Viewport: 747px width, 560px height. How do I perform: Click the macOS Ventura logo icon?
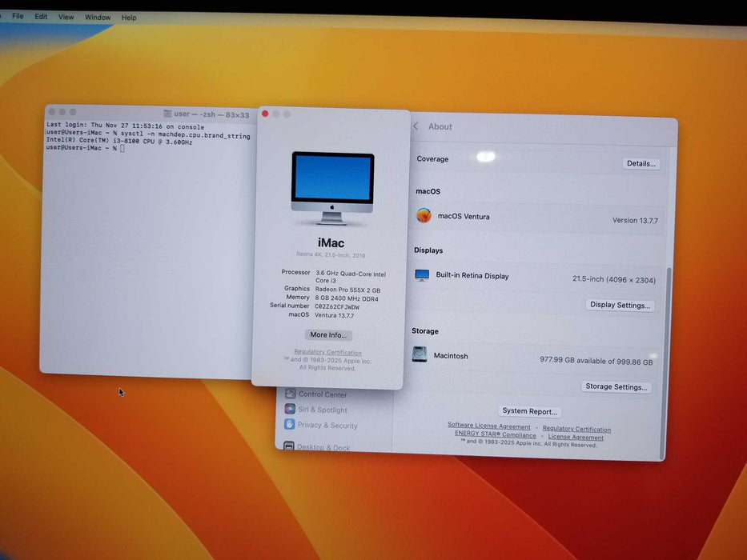424,215
